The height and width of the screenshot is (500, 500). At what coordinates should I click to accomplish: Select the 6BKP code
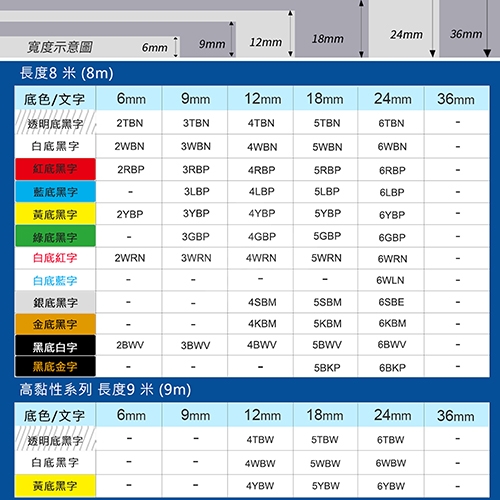[x=392, y=368]
